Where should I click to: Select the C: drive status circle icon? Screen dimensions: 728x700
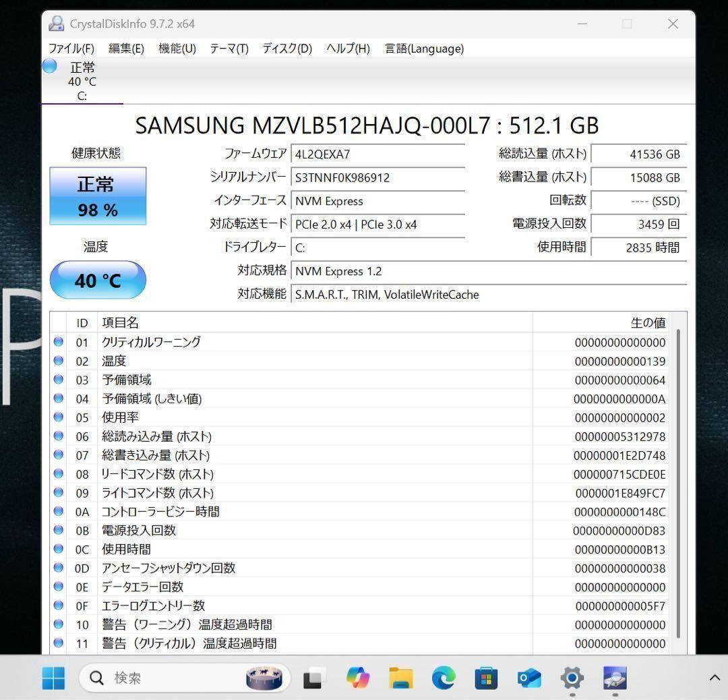[x=49, y=65]
